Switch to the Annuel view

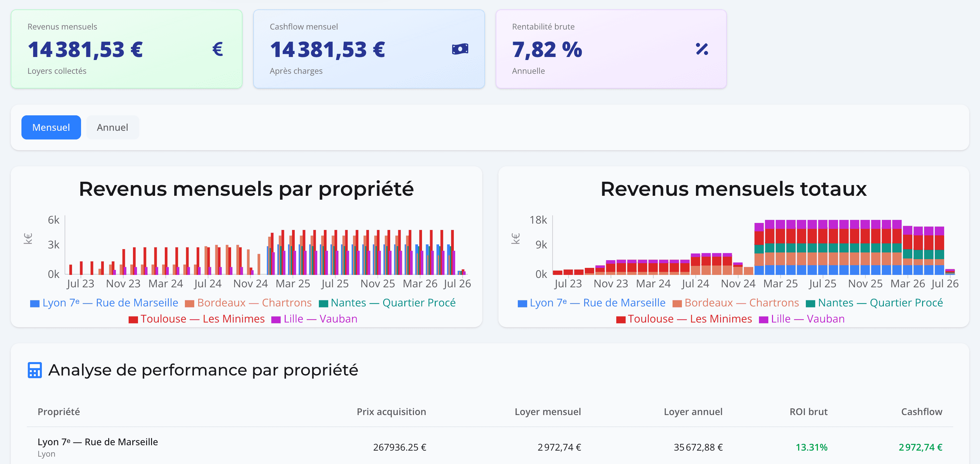coord(112,127)
